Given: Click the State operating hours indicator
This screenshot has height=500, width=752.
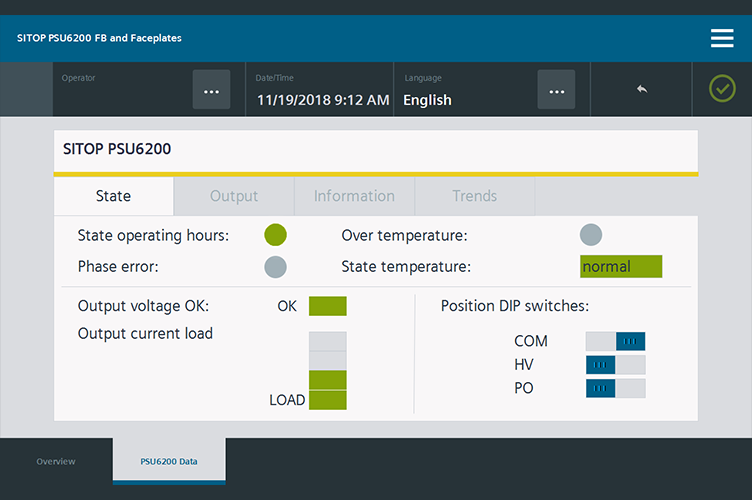Looking at the screenshot, I should pyautogui.click(x=275, y=235).
